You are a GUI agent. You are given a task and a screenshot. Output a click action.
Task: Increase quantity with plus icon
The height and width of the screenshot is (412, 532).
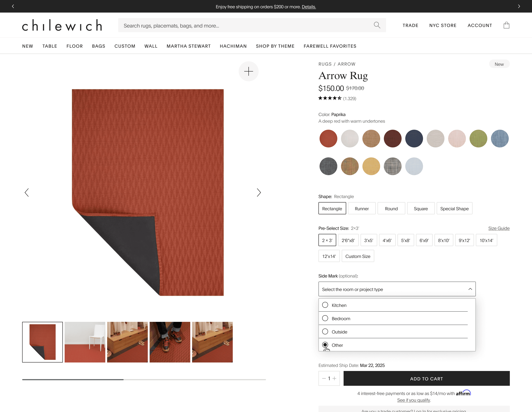click(x=335, y=378)
